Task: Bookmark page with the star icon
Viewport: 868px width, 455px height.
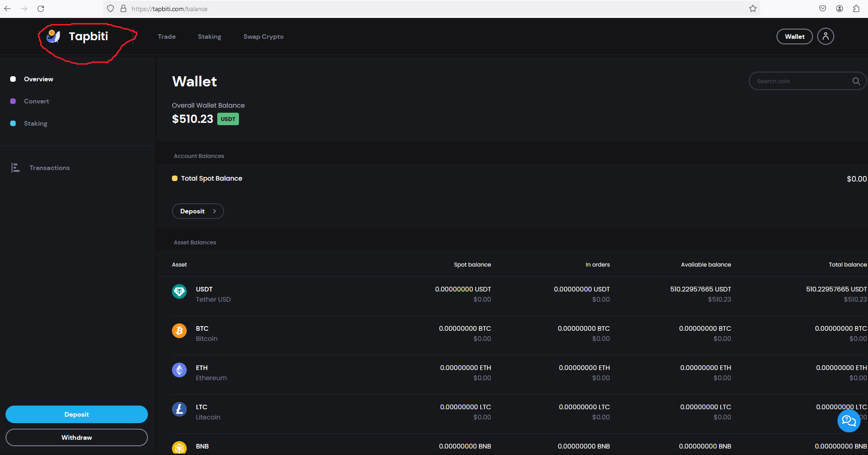Action: tap(753, 8)
